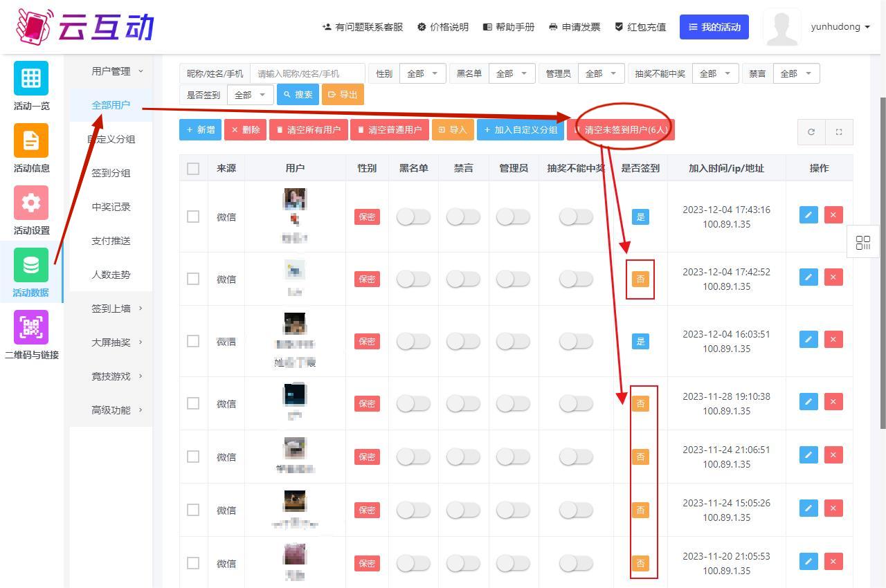The height and width of the screenshot is (588, 886).
Task: Click the red delete icon in first row
Action: (833, 215)
